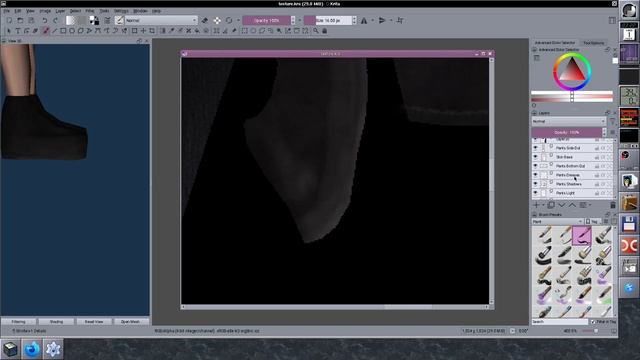640x360 pixels.
Task: Open the horizontal mirror options arrow
Action: [x=372, y=20]
